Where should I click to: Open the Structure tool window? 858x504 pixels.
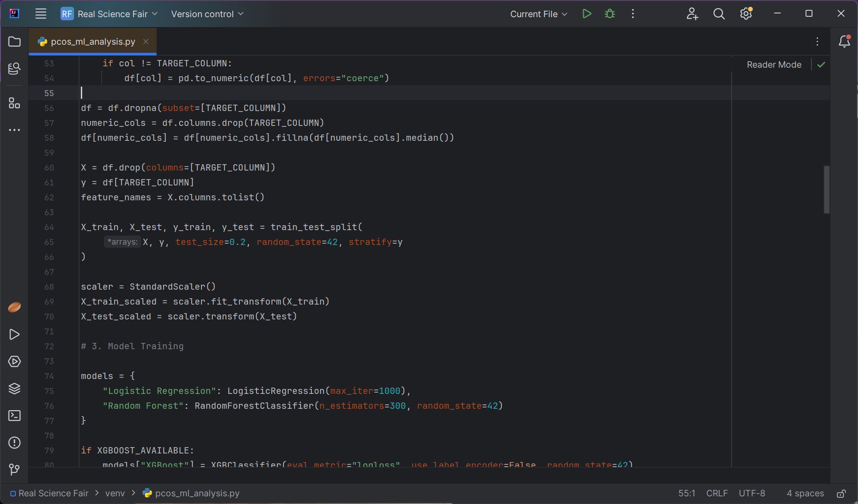tap(14, 103)
